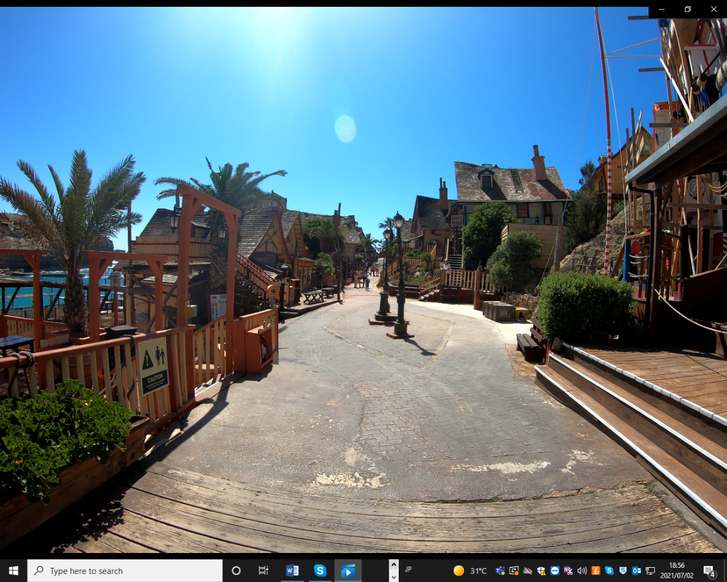Select the Movies & TV taskbar app
Viewport: 727px width, 582px height.
point(348,571)
